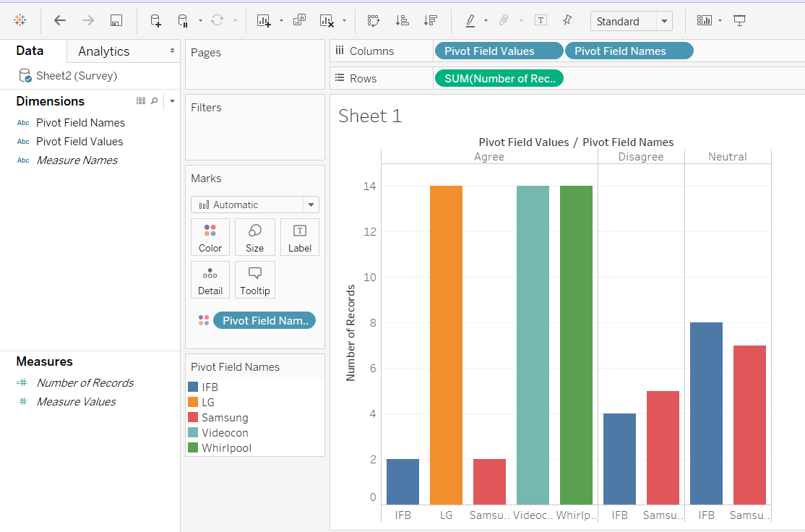Enter presentation mode icon

click(740, 20)
